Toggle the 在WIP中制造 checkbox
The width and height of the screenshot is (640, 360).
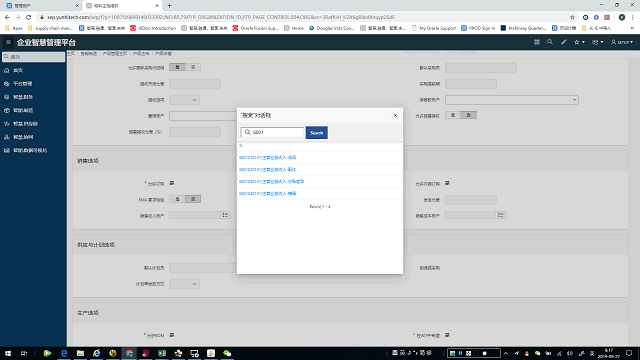click(447, 335)
